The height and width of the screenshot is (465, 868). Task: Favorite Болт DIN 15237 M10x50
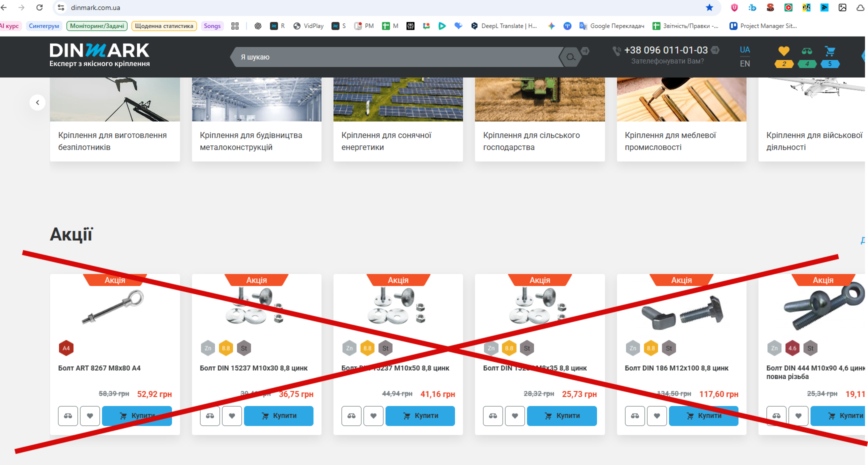click(x=373, y=416)
